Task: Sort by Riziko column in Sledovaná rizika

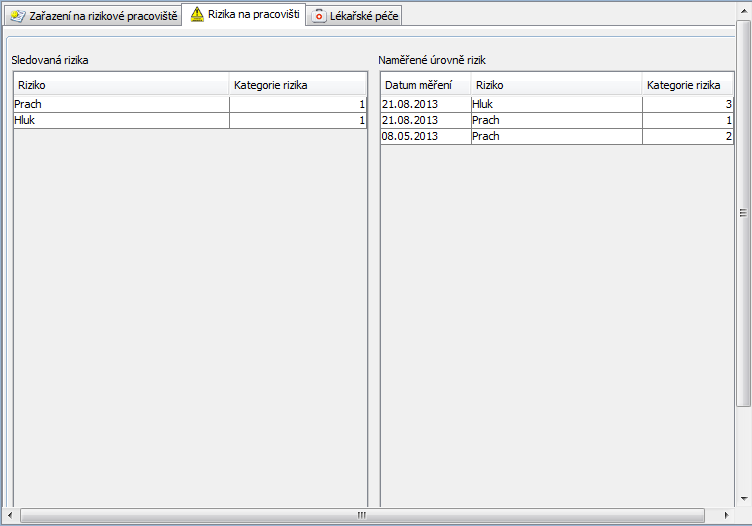Action: 120,85
